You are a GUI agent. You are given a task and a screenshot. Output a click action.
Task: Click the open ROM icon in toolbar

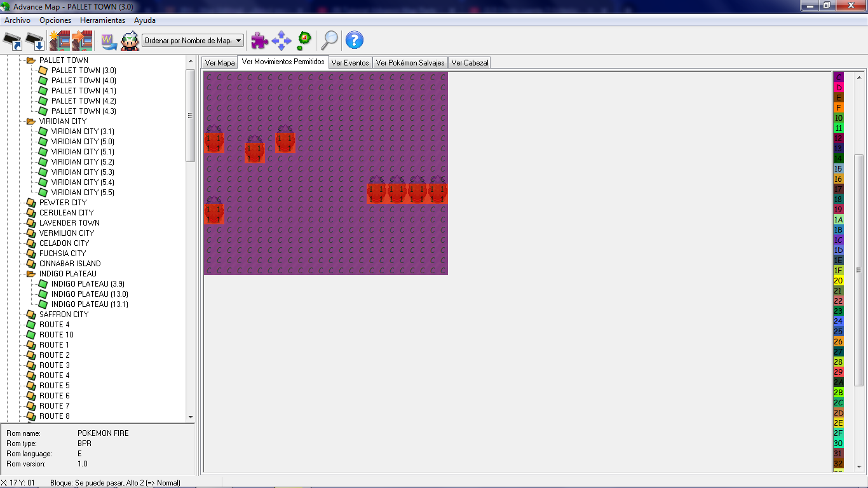(13, 41)
